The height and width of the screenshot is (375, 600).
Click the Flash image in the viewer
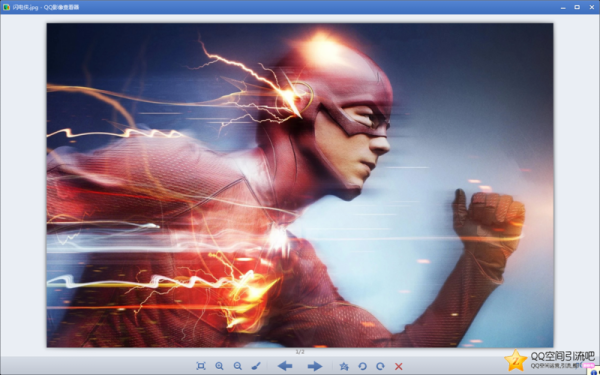[300, 185]
